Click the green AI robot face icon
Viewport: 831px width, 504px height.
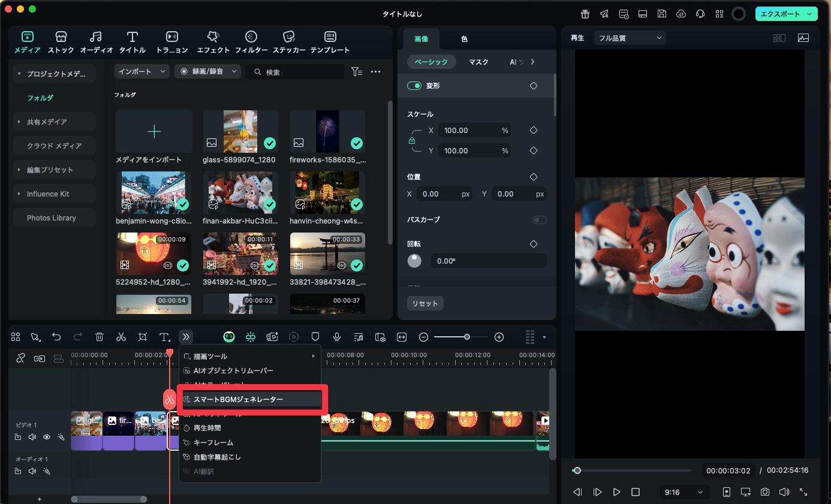[229, 337]
